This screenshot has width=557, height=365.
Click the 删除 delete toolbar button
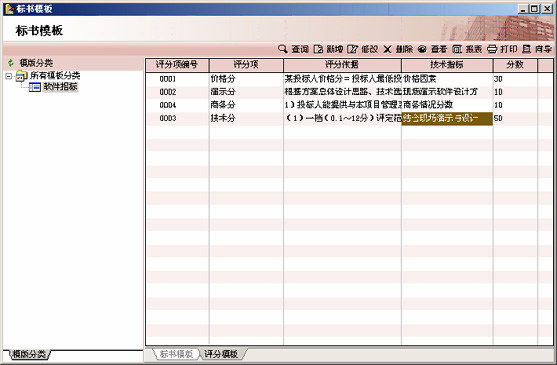398,49
